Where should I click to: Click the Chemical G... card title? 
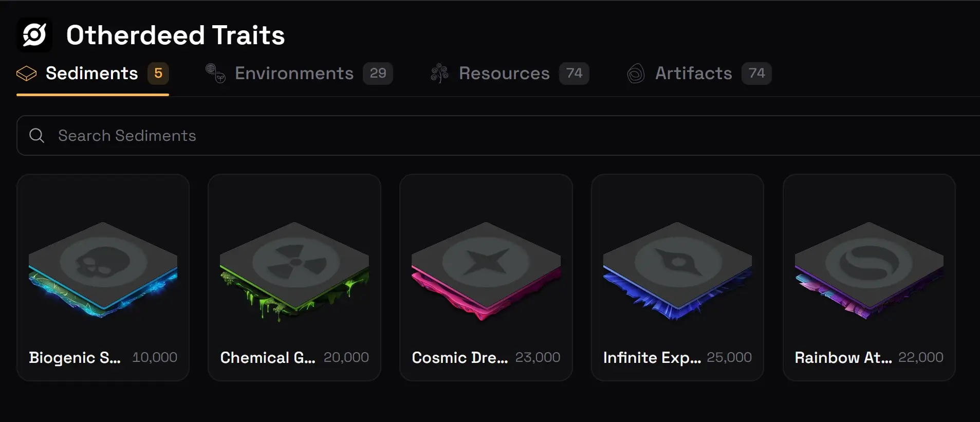pyautogui.click(x=268, y=358)
